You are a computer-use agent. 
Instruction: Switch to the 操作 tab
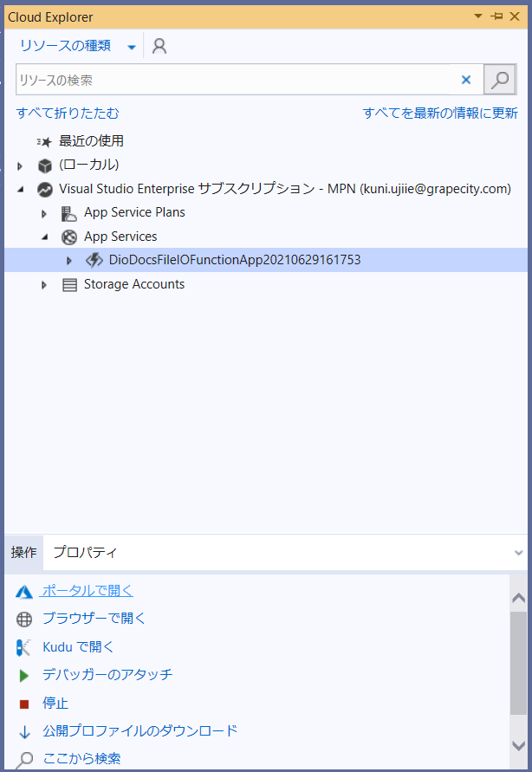[23, 553]
